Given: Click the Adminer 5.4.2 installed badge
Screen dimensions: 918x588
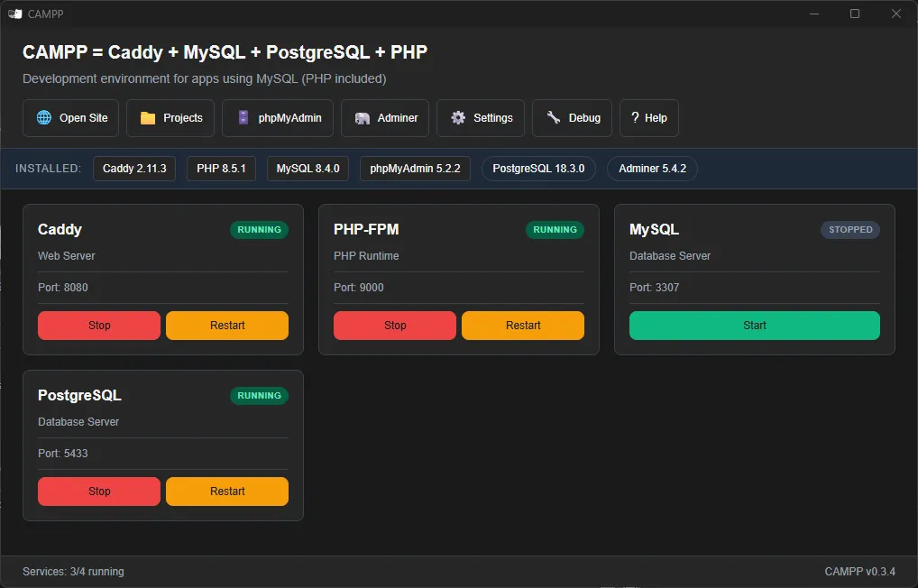Looking at the screenshot, I should [652, 169].
